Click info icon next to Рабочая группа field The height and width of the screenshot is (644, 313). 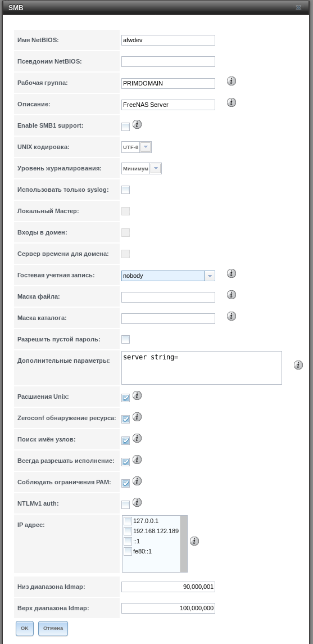click(232, 81)
